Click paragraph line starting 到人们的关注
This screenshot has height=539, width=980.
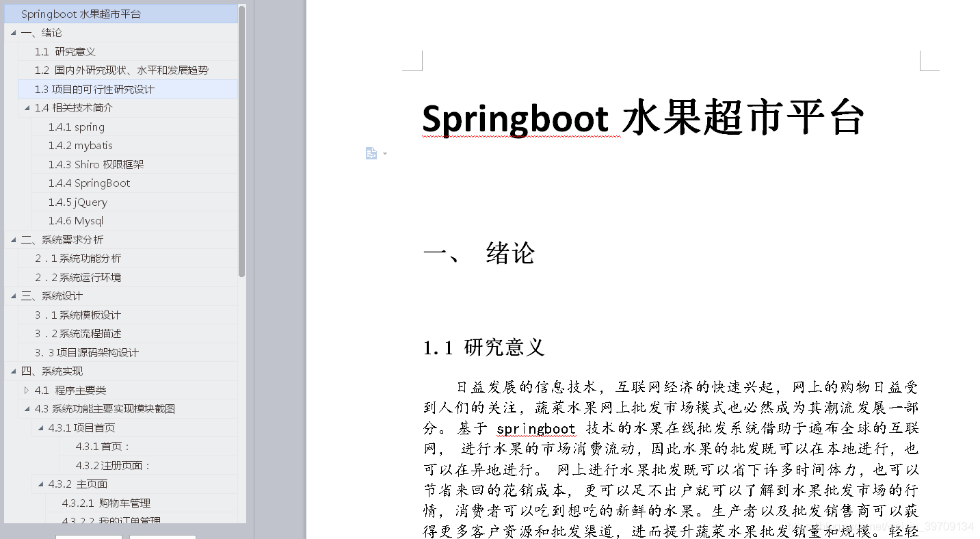tap(671, 408)
